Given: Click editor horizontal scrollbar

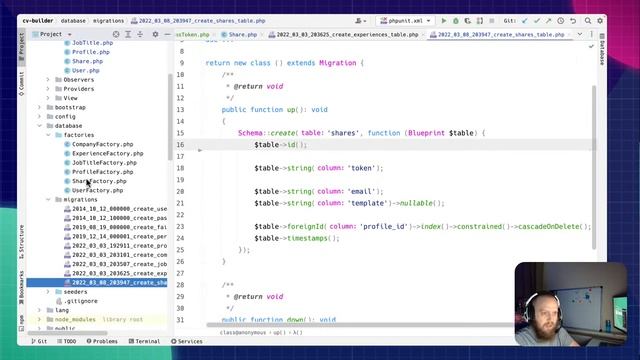Looking at the screenshot, I should tap(359, 325).
